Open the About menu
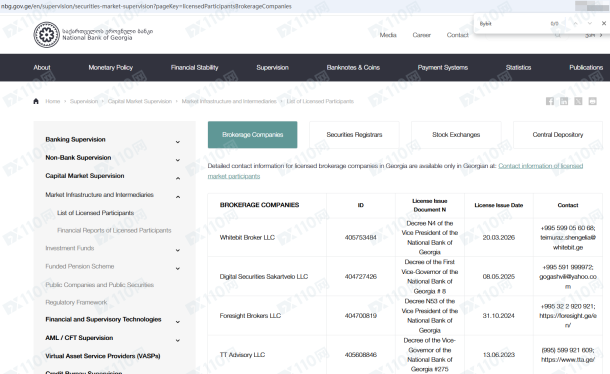The width and height of the screenshot is (610, 374). pyautogui.click(x=42, y=67)
